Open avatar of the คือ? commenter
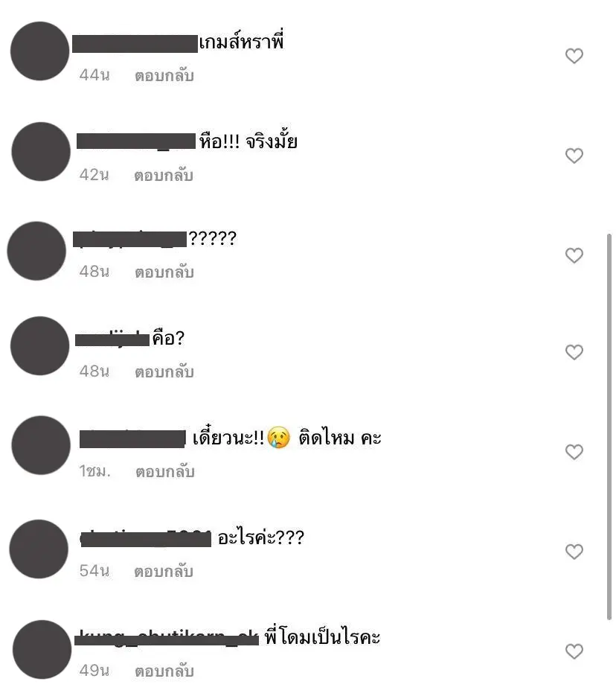616x699 pixels. click(x=40, y=346)
